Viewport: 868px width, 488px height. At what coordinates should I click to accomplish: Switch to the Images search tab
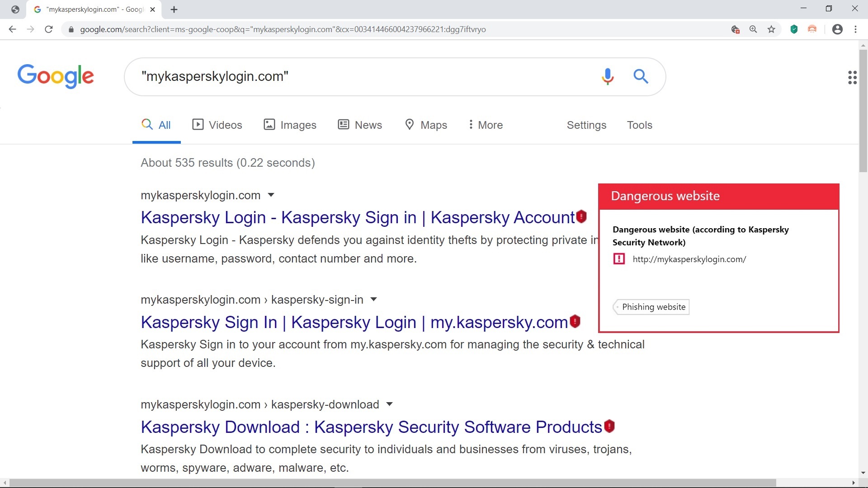click(290, 125)
